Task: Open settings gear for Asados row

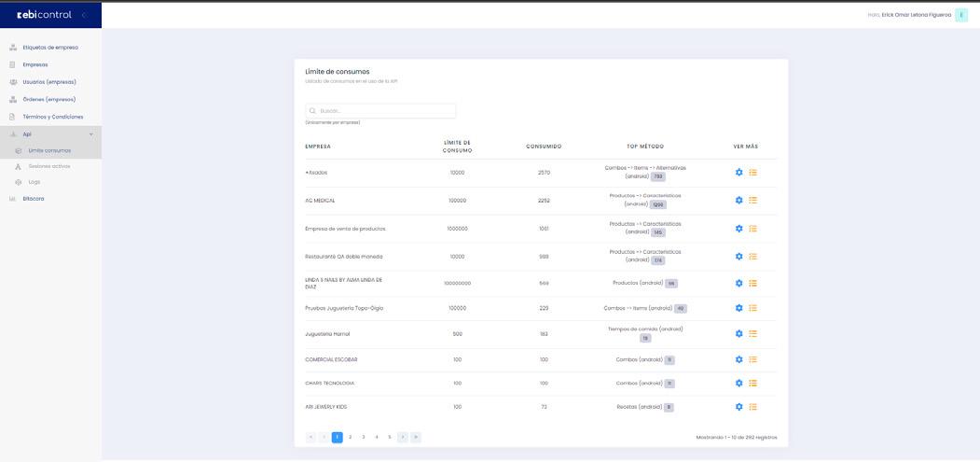Action: coord(739,173)
